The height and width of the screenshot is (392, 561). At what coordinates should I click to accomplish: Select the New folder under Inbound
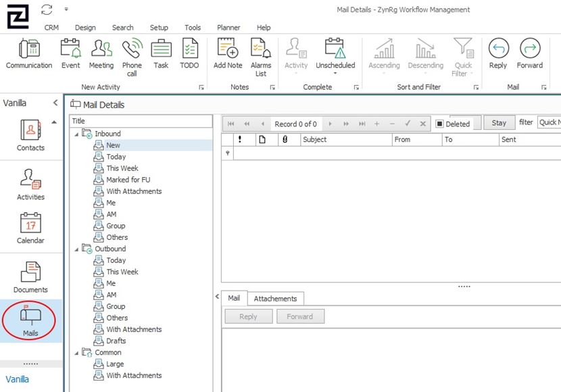click(x=113, y=145)
